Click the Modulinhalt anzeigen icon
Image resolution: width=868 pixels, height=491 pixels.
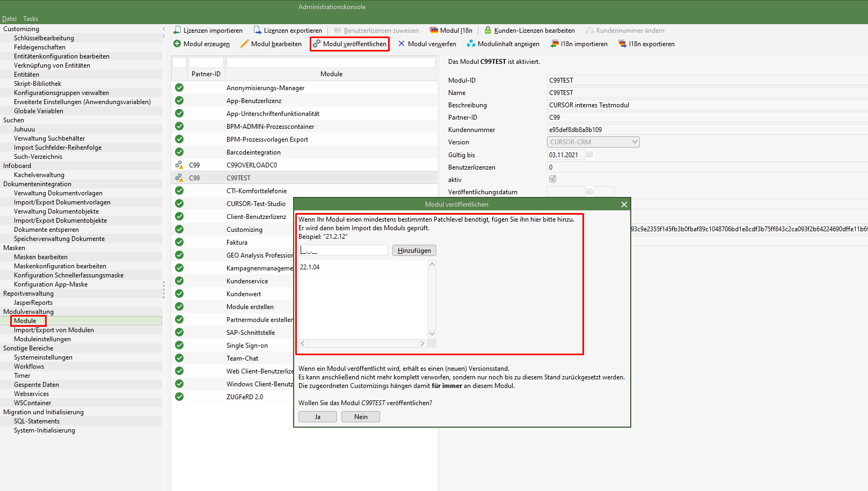(471, 44)
